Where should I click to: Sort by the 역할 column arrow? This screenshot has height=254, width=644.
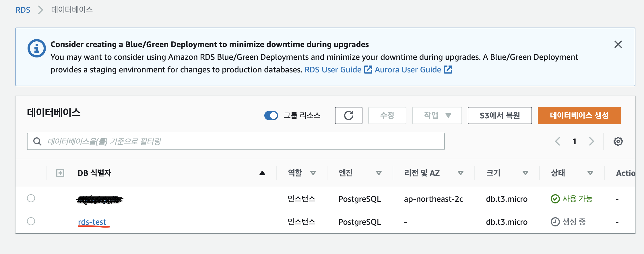coord(313,173)
